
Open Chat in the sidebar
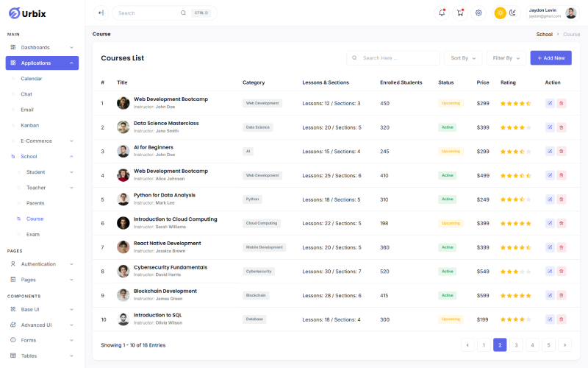pyautogui.click(x=26, y=94)
